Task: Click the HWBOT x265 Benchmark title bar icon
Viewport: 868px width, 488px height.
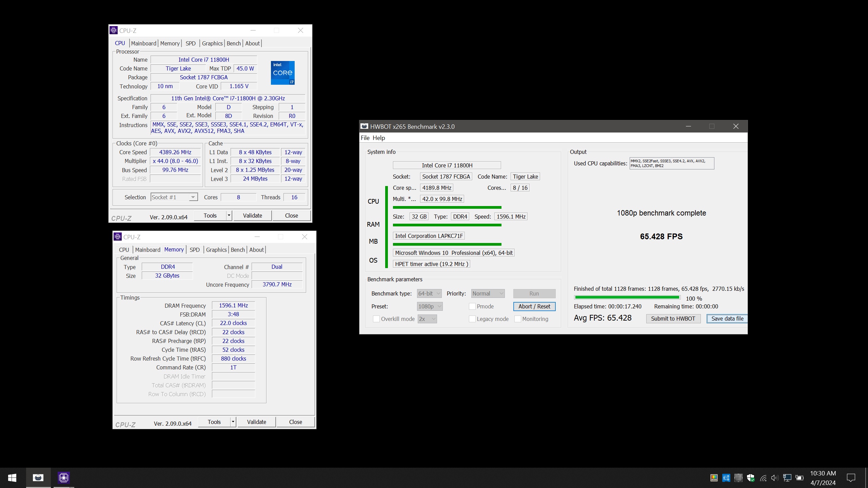Action: tap(364, 126)
